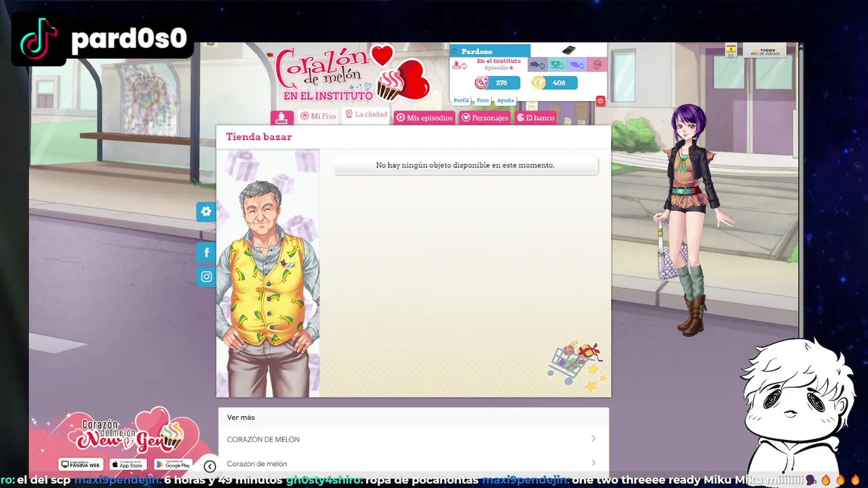Switch to the lavender hand game version
The image size is (868, 488).
coord(577,65)
